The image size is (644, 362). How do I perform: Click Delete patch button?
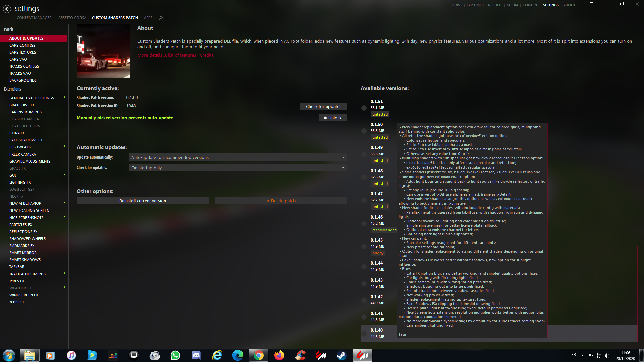point(281,201)
